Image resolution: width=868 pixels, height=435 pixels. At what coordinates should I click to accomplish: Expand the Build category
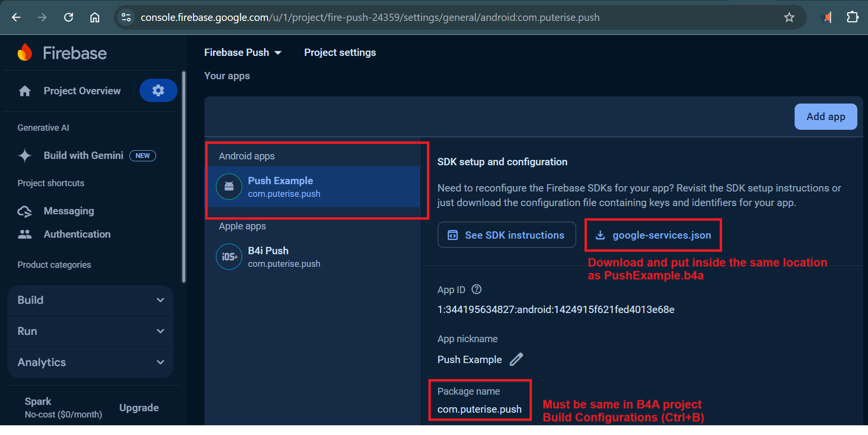90,300
